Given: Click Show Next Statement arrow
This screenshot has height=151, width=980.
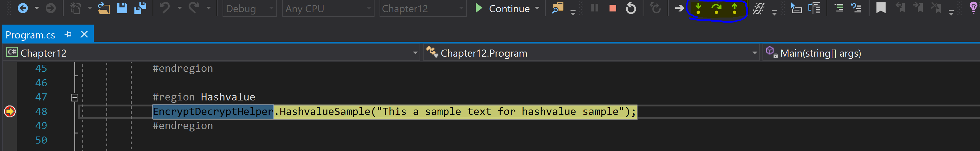Looking at the screenshot, I should (679, 8).
